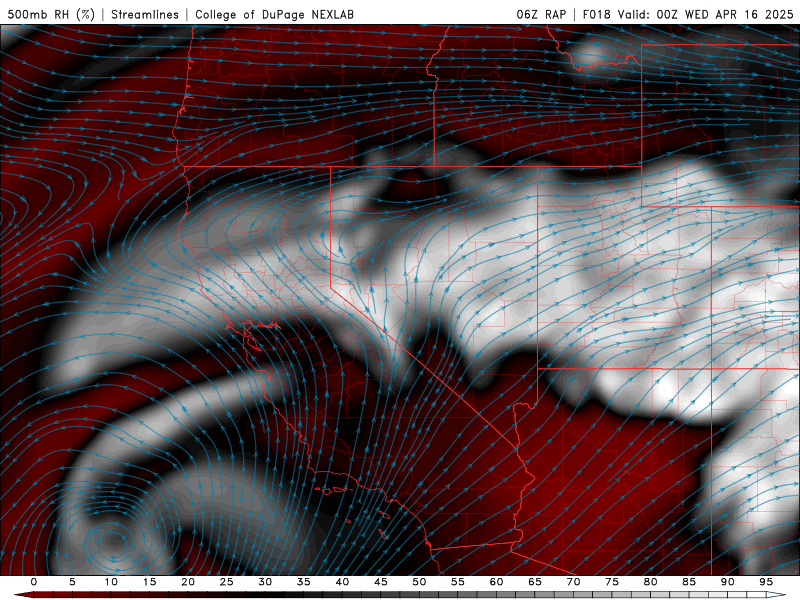Click the colorbar label "90"
Image resolution: width=800 pixels, height=600 pixels.
coord(727,582)
